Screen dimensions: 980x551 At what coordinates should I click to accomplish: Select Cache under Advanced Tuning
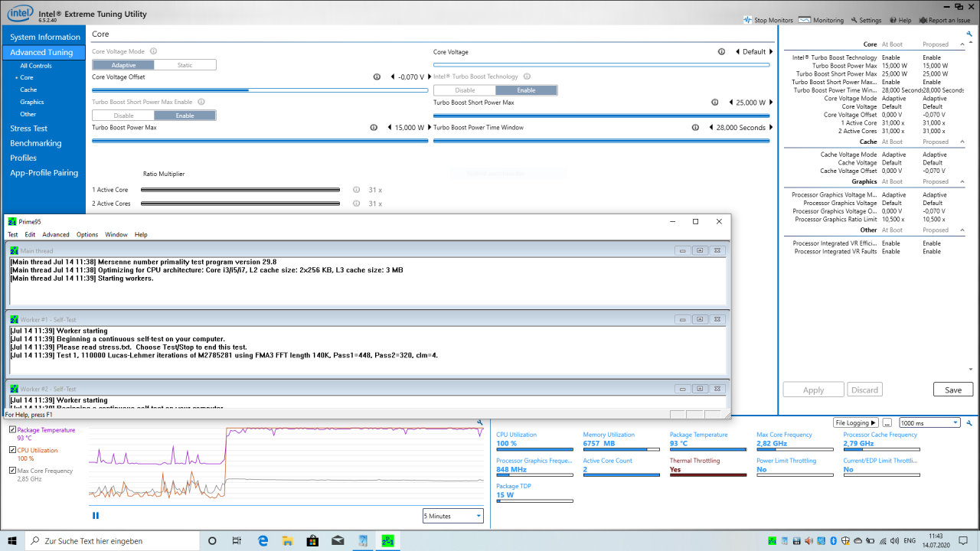point(28,90)
